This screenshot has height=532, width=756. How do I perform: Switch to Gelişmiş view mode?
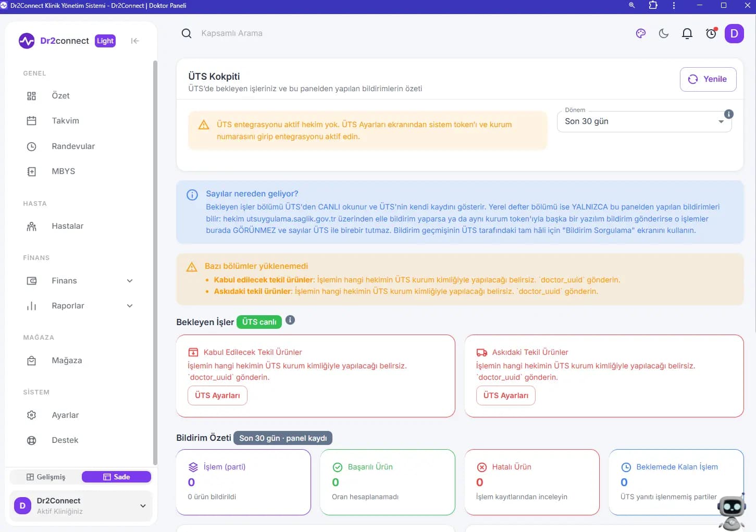pos(46,477)
